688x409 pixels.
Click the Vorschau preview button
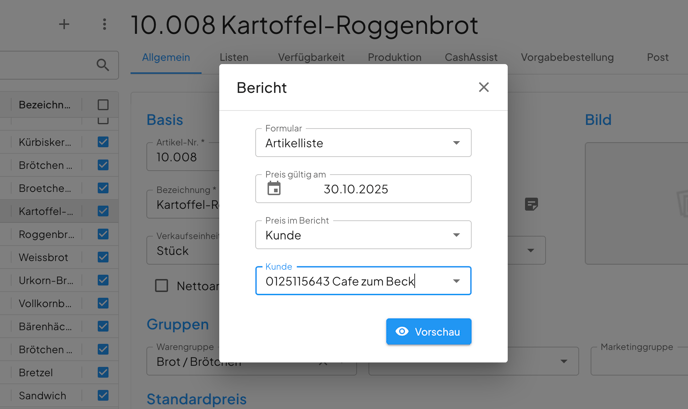point(428,332)
